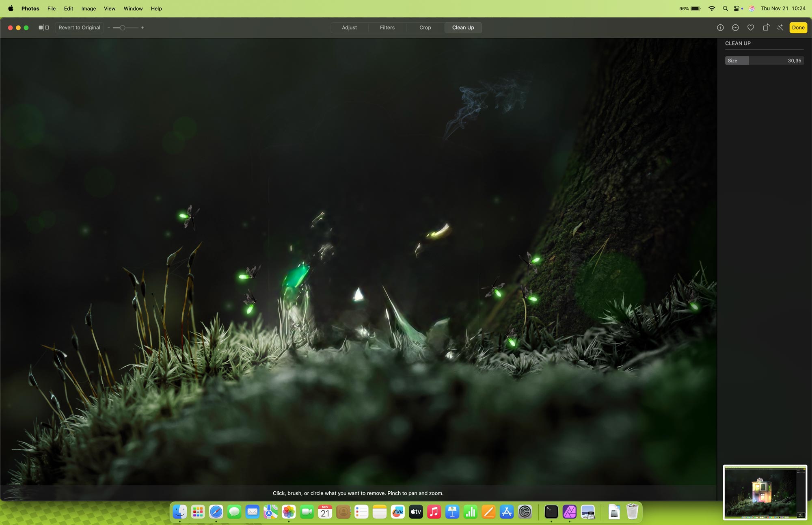The height and width of the screenshot is (525, 812).
Task: Open Notes from the dock
Action: [380, 512]
